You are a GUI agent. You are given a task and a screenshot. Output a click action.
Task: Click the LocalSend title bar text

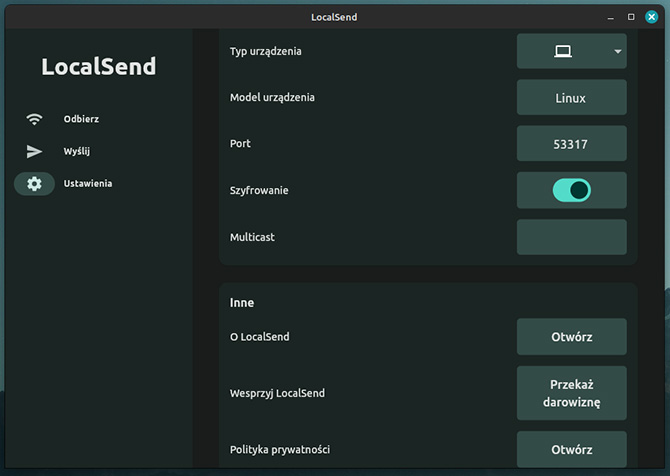[x=334, y=17]
